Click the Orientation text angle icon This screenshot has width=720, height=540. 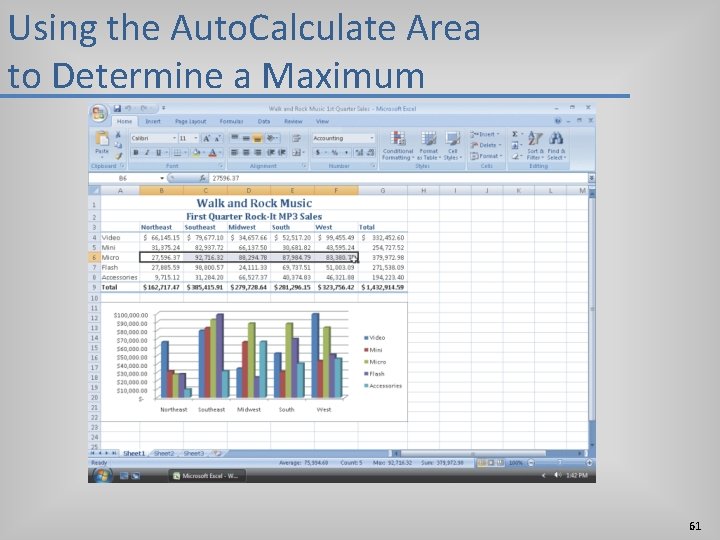tap(271, 138)
